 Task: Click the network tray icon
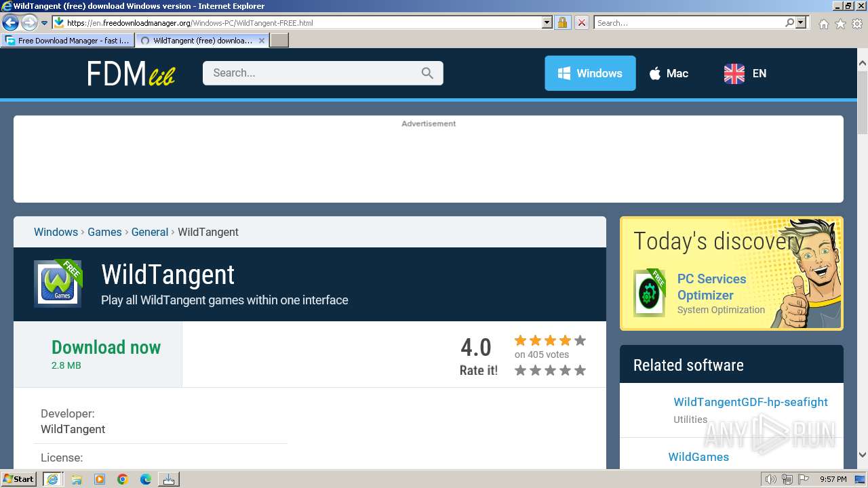click(787, 479)
